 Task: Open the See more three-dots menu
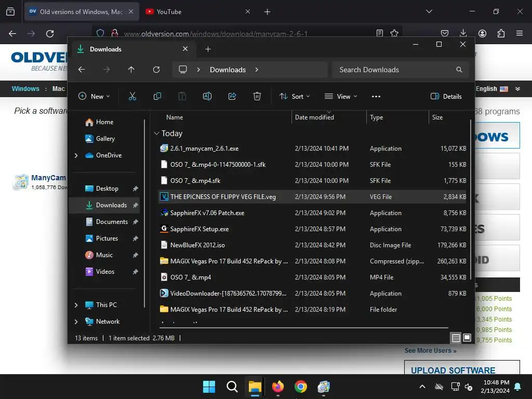(x=376, y=96)
